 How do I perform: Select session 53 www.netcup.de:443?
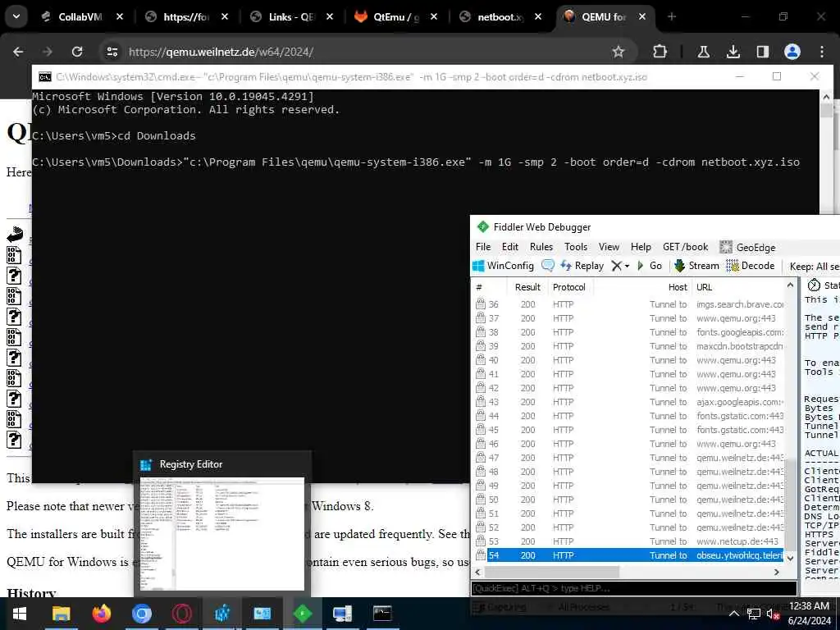click(629, 541)
